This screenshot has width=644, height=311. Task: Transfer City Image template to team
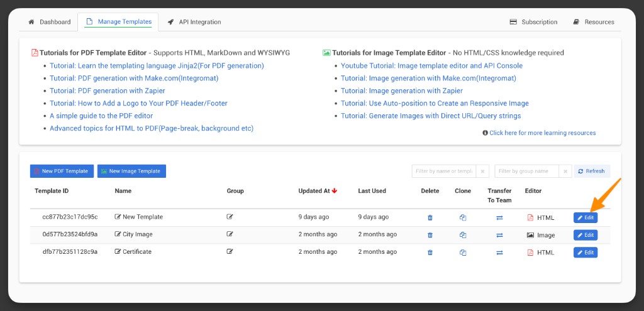tap(499, 235)
